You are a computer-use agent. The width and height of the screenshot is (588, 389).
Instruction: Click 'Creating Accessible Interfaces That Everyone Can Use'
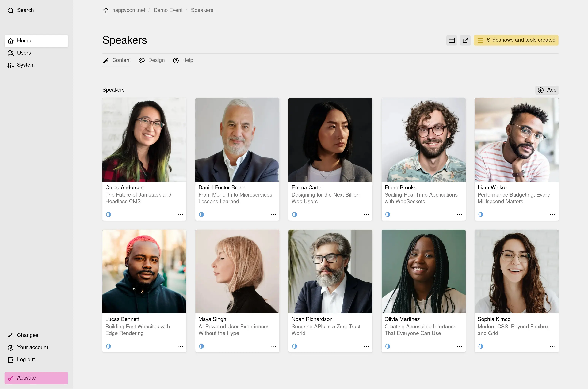coord(420,330)
